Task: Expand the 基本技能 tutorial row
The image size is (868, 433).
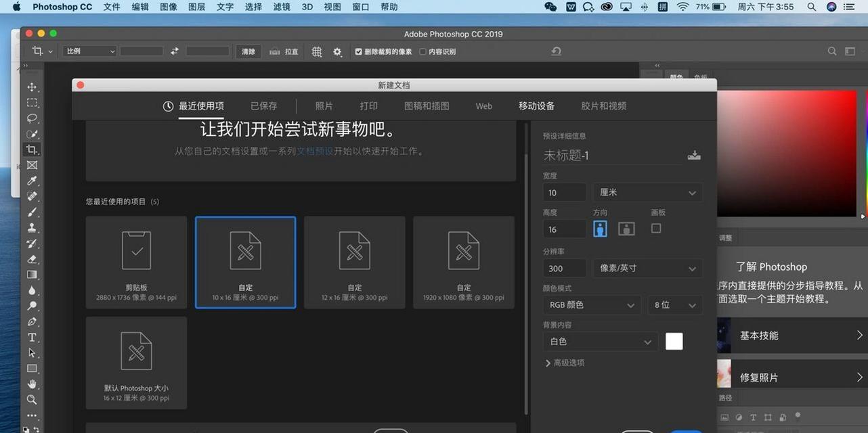Action: click(791, 335)
